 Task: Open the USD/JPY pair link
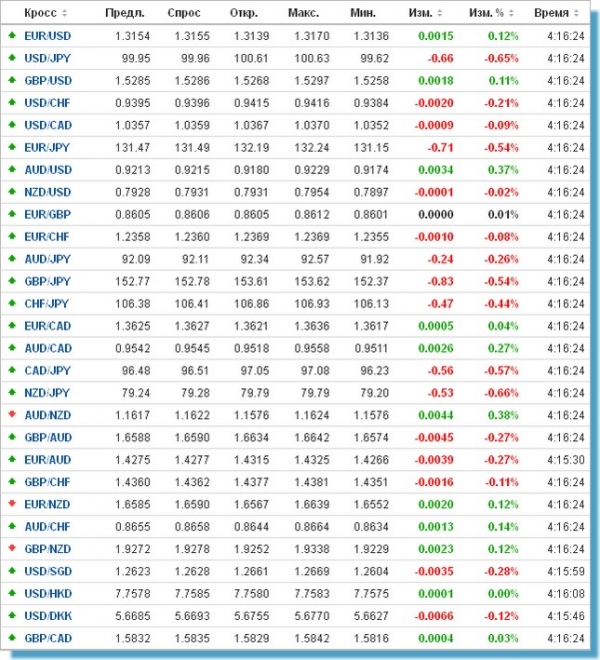click(48, 58)
